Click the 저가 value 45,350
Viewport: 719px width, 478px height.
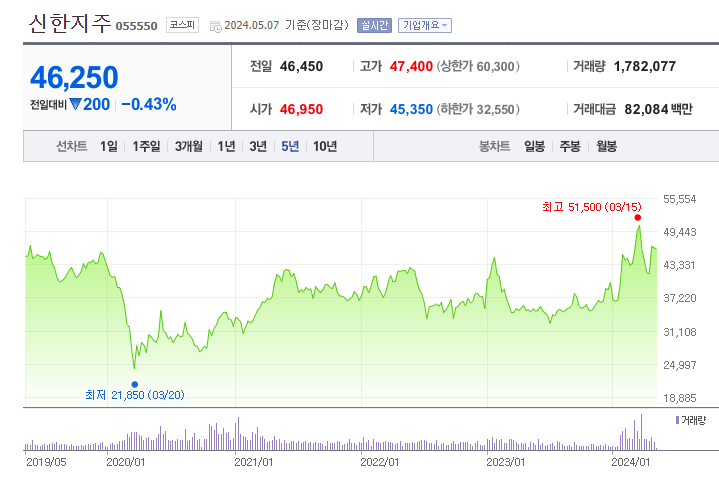411,109
